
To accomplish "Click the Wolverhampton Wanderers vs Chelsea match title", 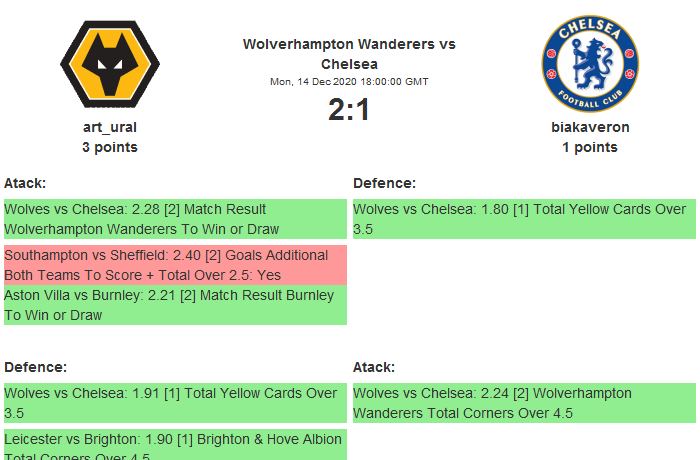I will coord(349,54).
